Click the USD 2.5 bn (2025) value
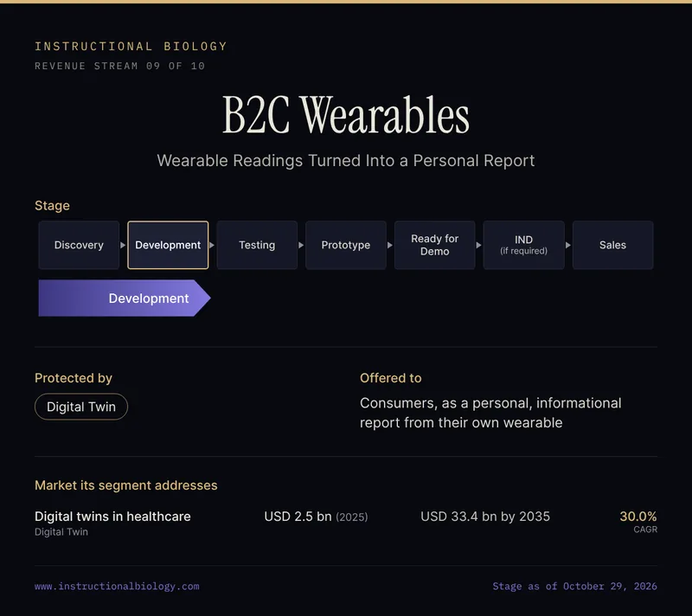Image resolution: width=692 pixels, height=616 pixels. [316, 517]
